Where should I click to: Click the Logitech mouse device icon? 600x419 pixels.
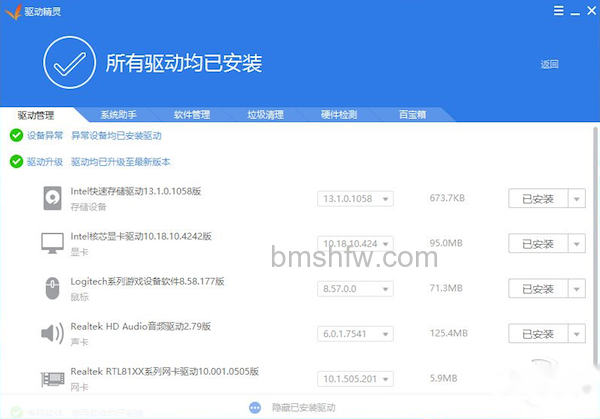coord(52,288)
